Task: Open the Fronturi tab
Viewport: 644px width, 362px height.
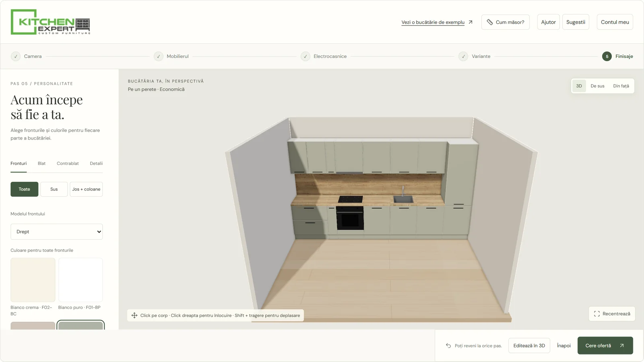Action: [19, 163]
